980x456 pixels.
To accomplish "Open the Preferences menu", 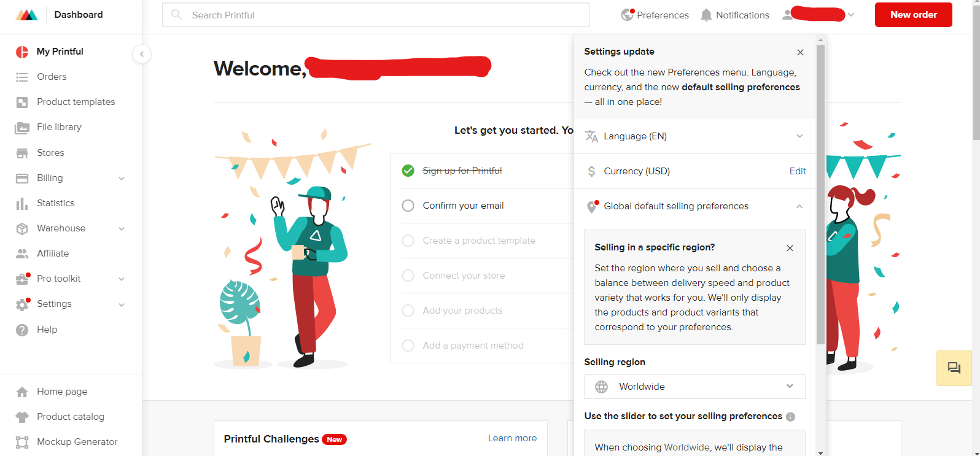I will (655, 15).
